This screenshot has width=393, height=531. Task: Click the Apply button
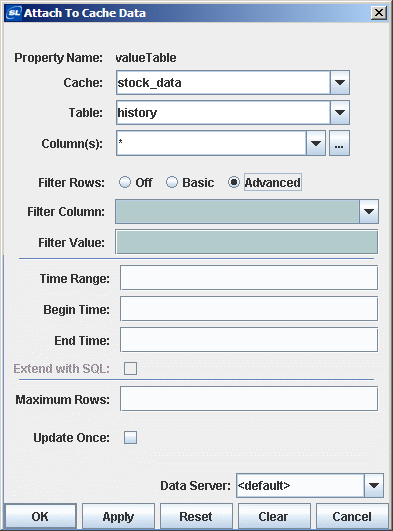(x=118, y=516)
